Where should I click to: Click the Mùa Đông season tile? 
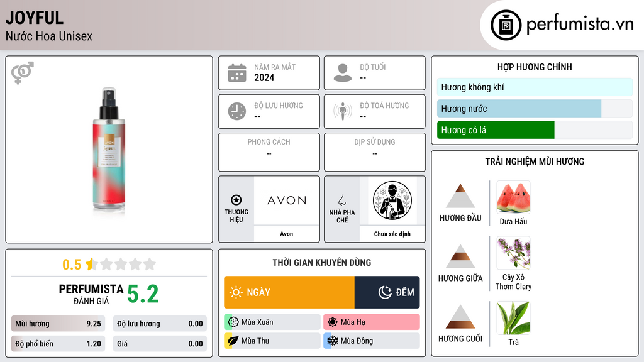point(372,341)
